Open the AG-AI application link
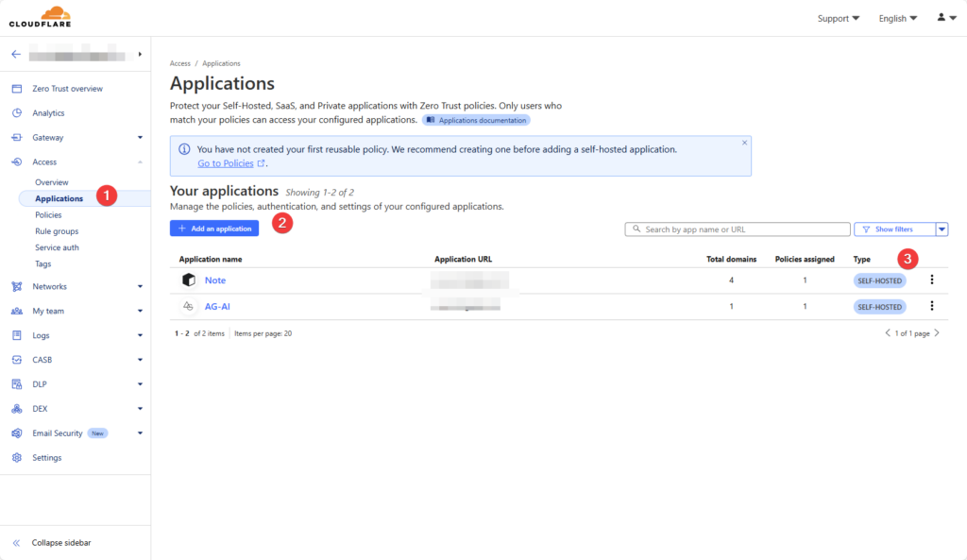The image size is (967, 560). (217, 307)
